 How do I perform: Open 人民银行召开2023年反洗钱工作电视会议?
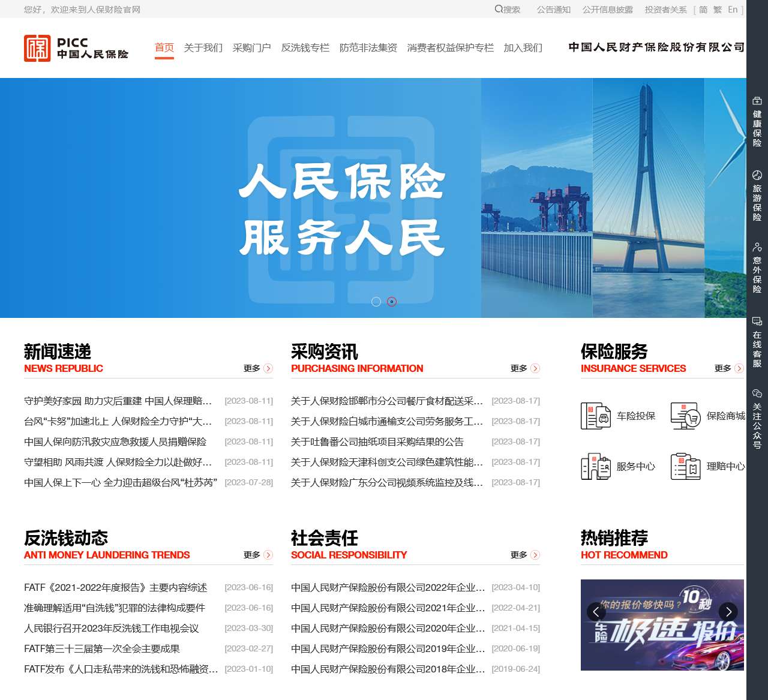(x=112, y=628)
